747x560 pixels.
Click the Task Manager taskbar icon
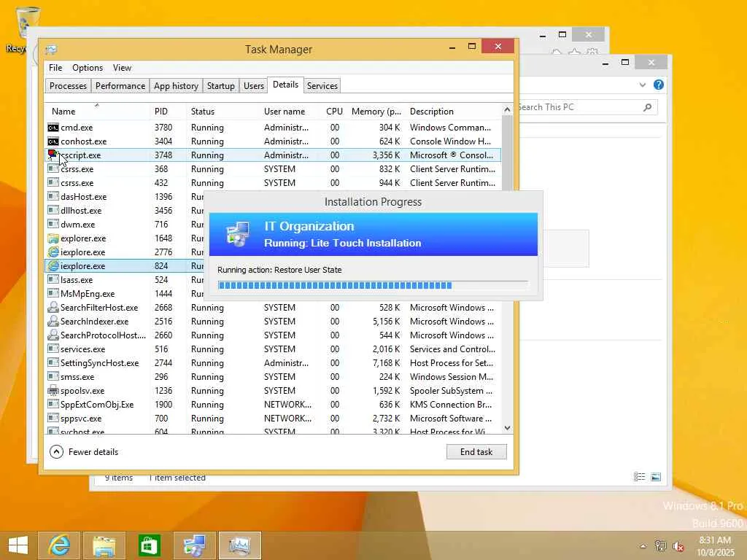tap(239, 545)
